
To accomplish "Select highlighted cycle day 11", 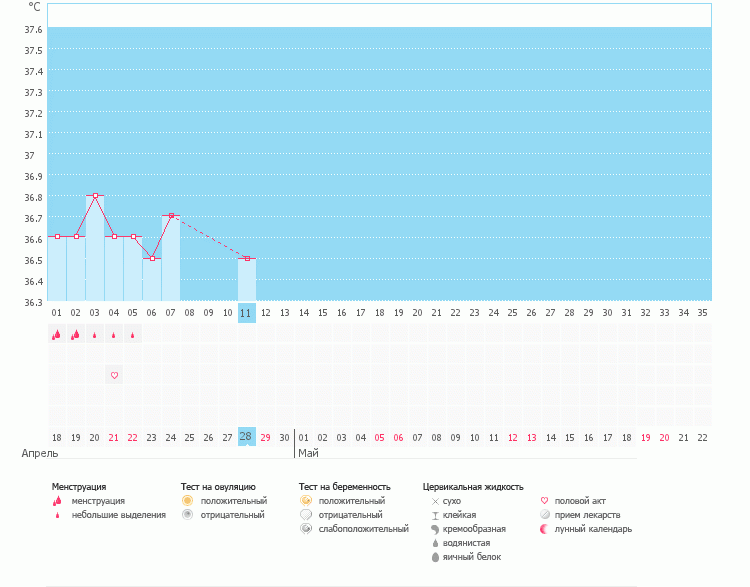I will pos(246,313).
